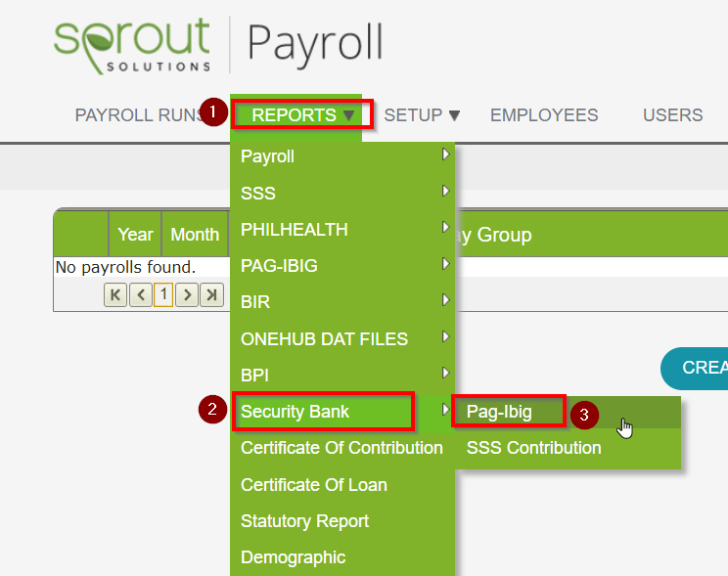The height and width of the screenshot is (576, 728).
Task: Expand the Payroll submenu arrow
Action: pyautogui.click(x=446, y=155)
